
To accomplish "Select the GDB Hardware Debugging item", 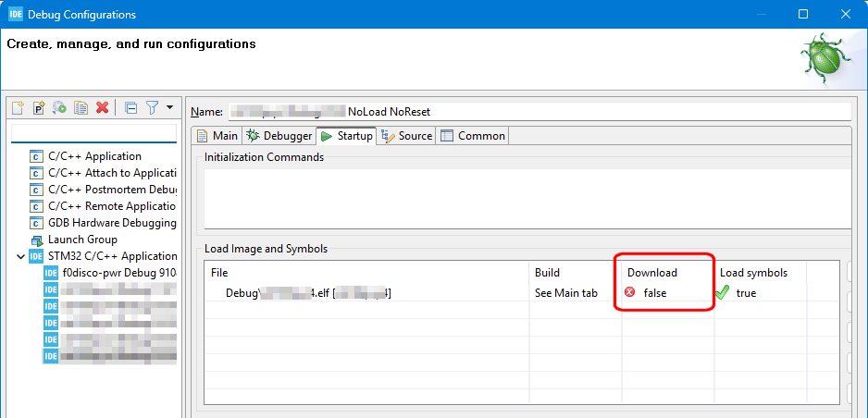I will pos(111,223).
